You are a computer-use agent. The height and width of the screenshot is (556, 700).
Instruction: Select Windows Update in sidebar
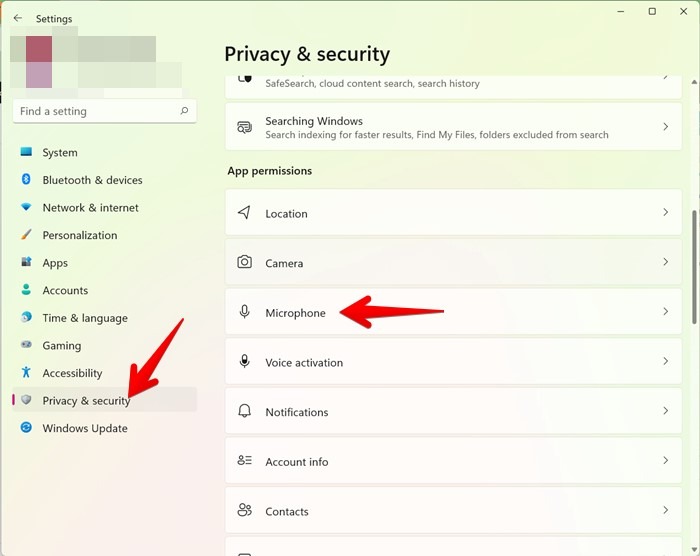click(85, 428)
